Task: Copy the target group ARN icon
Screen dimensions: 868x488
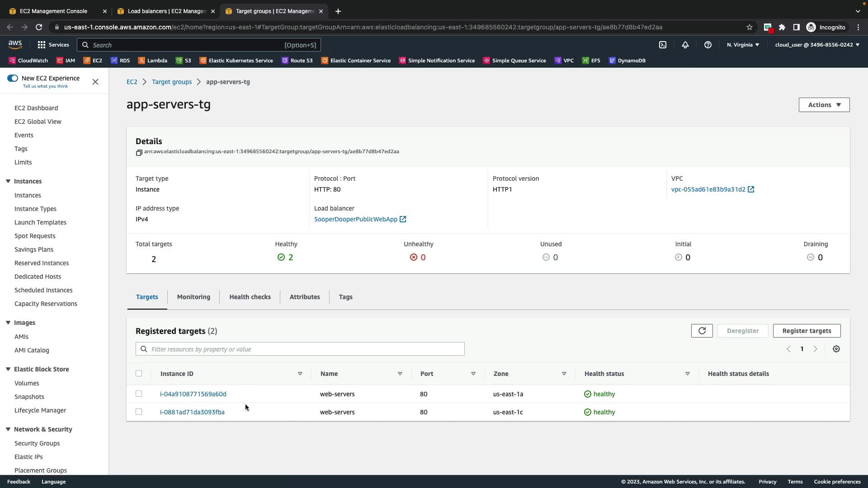Action: [x=139, y=152]
